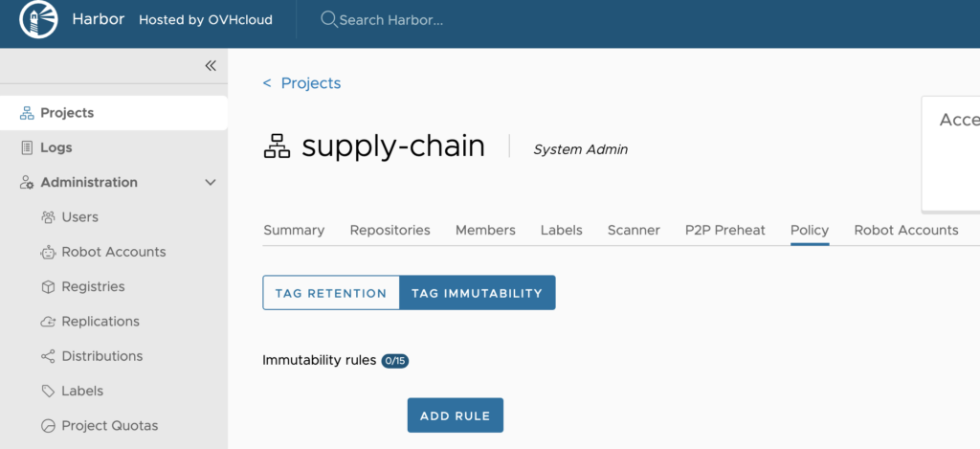Viewport: 980px width, 449px height.
Task: Collapse the Administration section chevron
Action: click(211, 182)
